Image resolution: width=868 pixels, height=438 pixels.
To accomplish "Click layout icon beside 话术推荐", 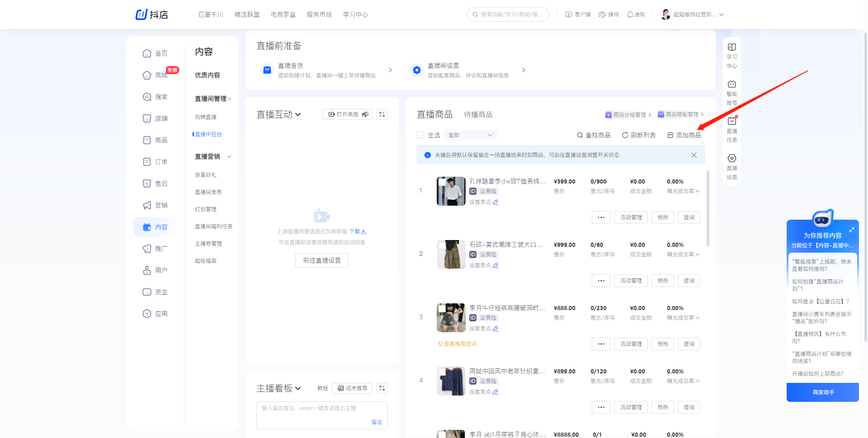I will pyautogui.click(x=382, y=388).
